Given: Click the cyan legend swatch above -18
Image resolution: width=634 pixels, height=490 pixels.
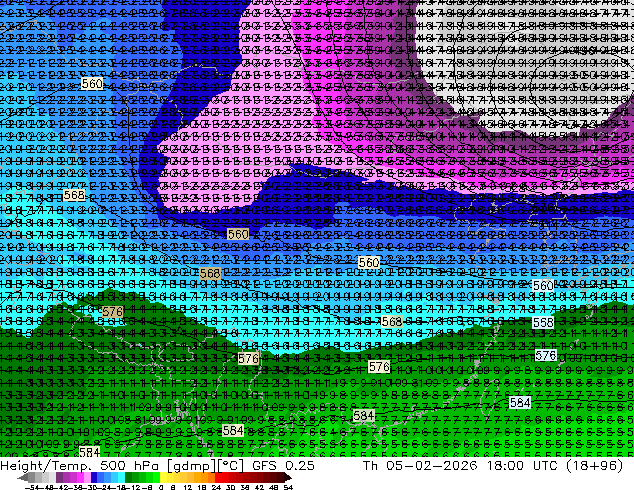Looking at the screenshot, I should click(122, 477).
